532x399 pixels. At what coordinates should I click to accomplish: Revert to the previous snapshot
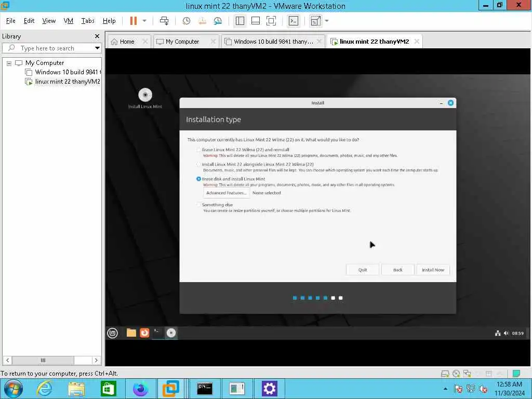click(202, 21)
